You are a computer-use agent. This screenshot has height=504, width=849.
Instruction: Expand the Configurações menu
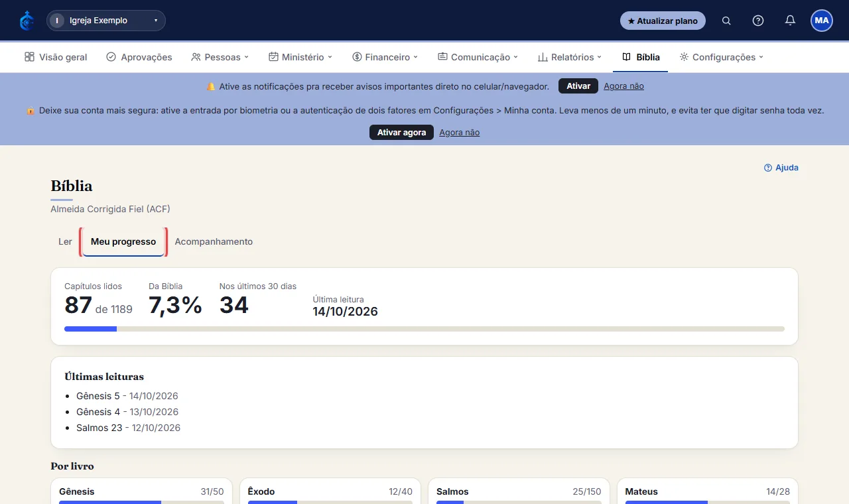(722, 57)
